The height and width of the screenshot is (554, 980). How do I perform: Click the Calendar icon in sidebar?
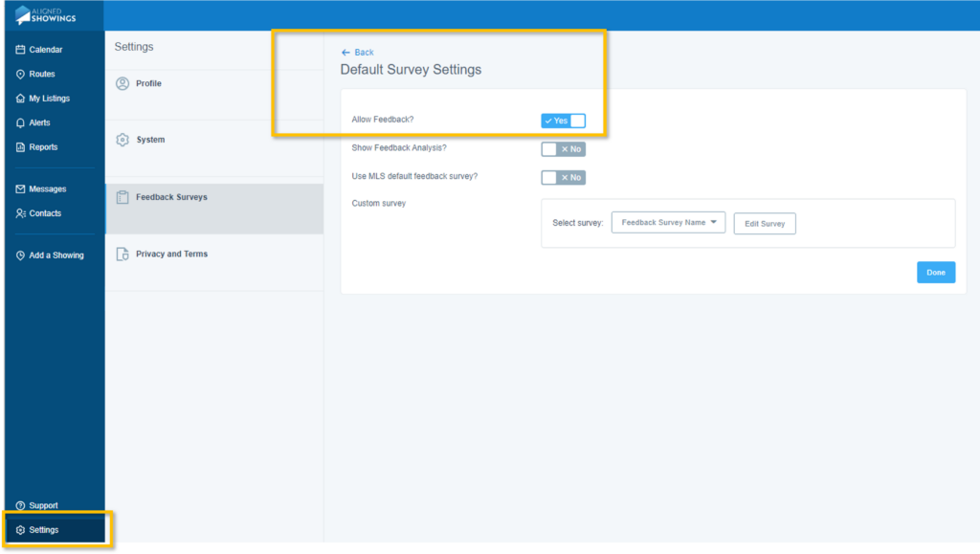point(21,50)
